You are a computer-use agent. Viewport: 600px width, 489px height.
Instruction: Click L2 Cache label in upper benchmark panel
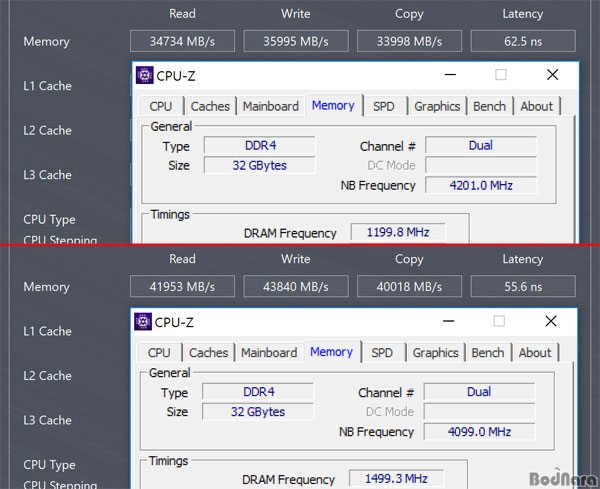click(47, 130)
